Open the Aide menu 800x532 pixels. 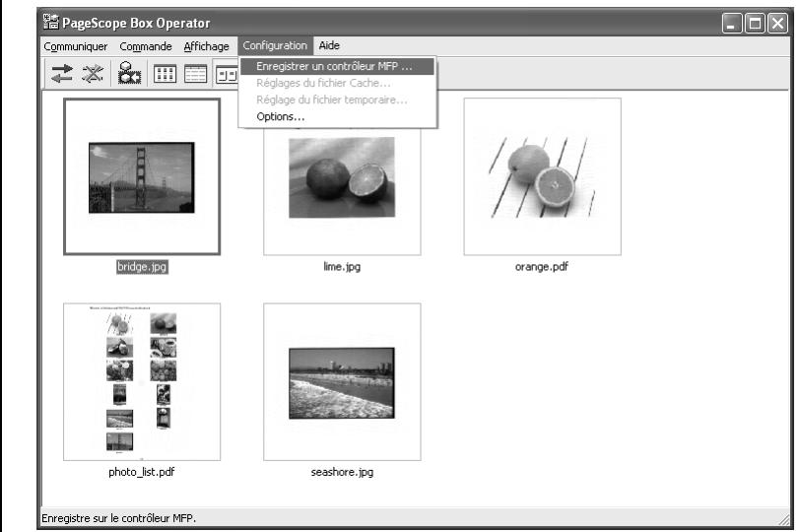(x=329, y=45)
